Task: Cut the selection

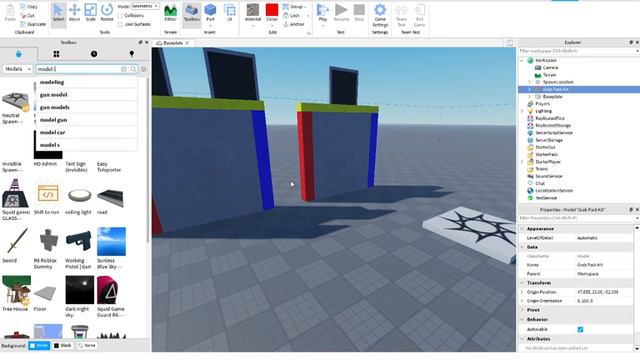Action: [x=27, y=16]
